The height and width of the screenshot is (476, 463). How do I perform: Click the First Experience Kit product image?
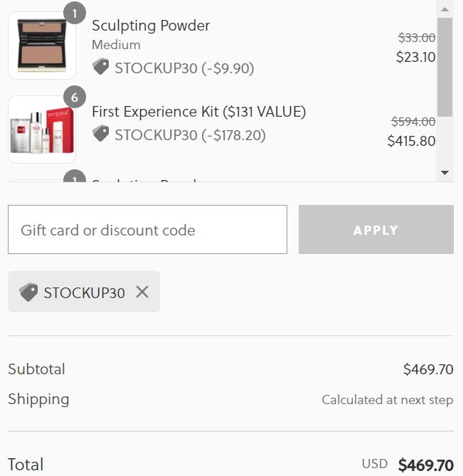pos(42,129)
